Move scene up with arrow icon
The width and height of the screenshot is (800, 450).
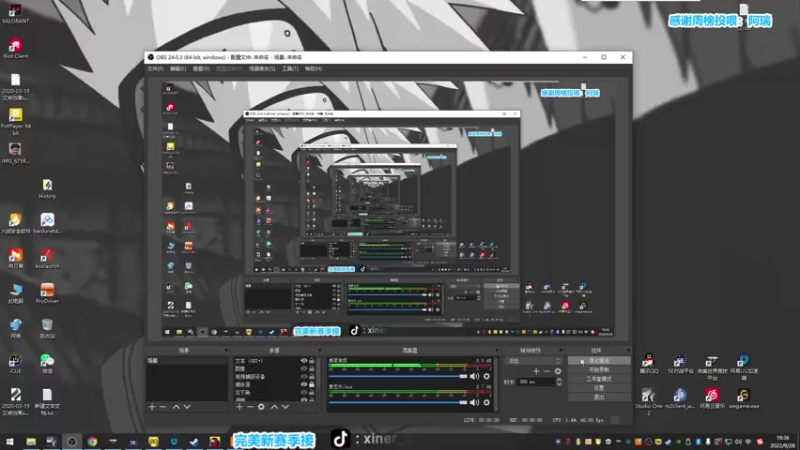176,407
